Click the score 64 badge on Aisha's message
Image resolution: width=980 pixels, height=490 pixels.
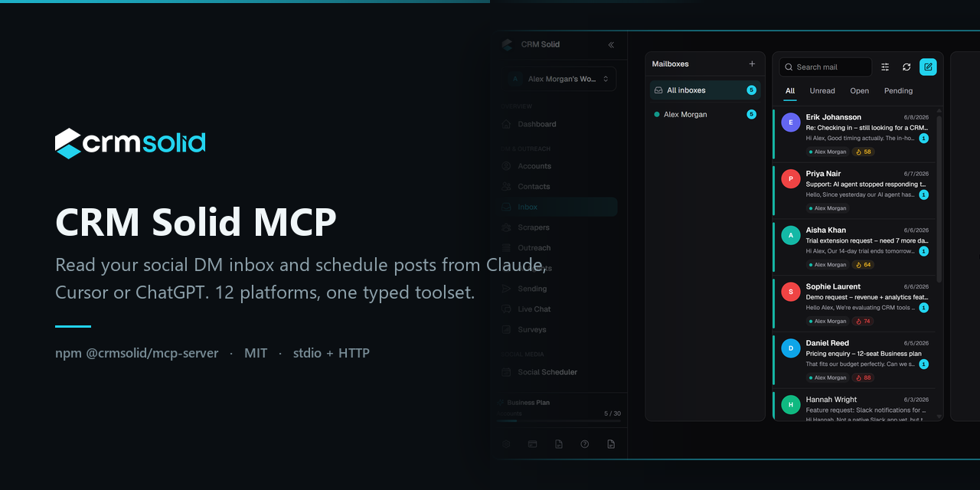tap(863, 265)
